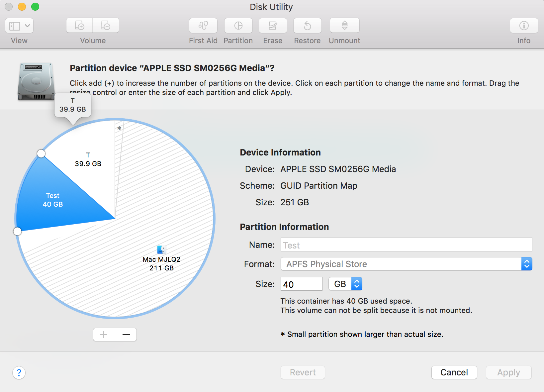Select the T 39.9 GB pie slice
The width and height of the screenshot is (544, 392).
[x=88, y=159]
